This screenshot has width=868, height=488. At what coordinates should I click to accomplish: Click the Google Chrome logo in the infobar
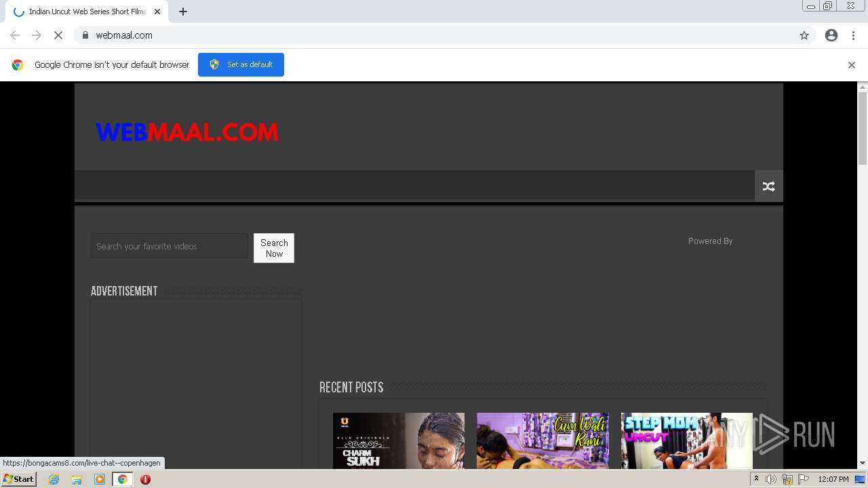(18, 65)
